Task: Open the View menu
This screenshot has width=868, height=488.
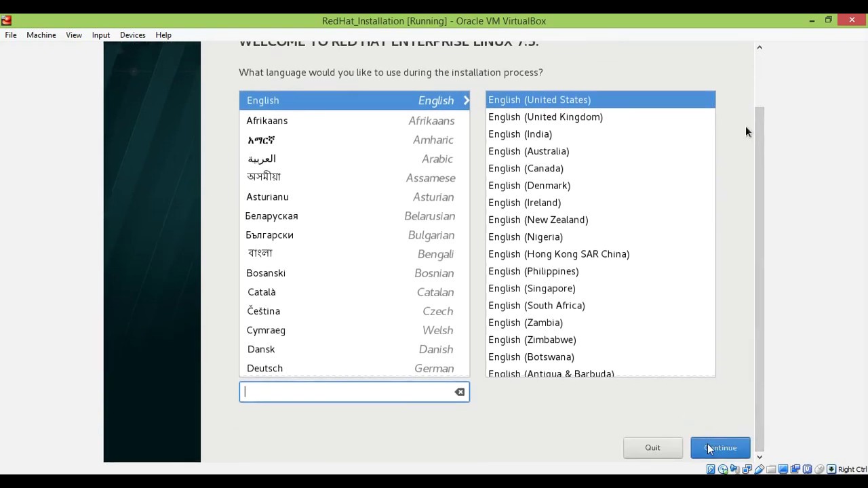Action: pyautogui.click(x=74, y=35)
